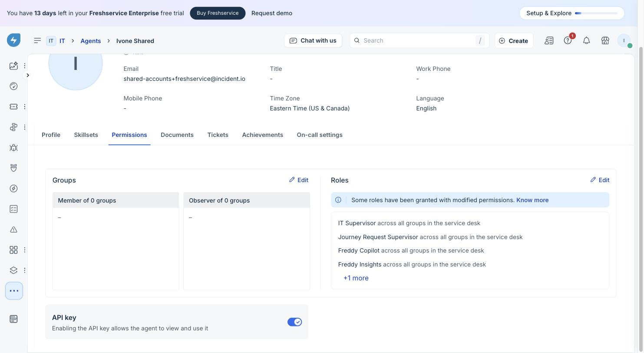Open the dashboard gauge sidebar icon

pyautogui.click(x=13, y=86)
